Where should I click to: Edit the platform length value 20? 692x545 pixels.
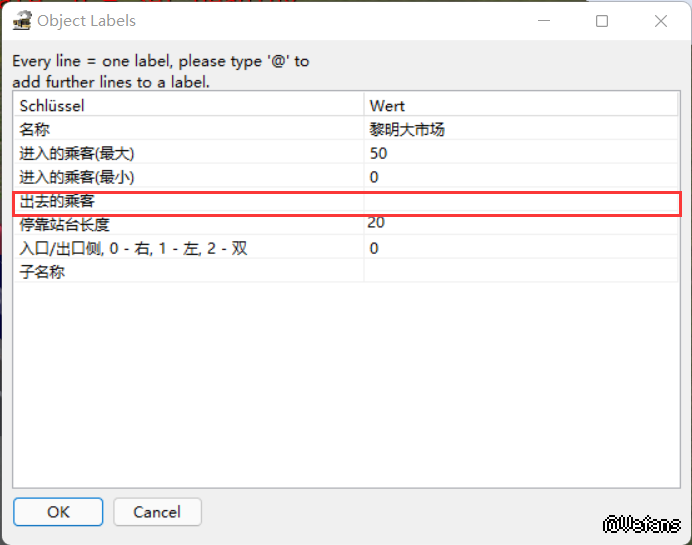coord(521,224)
